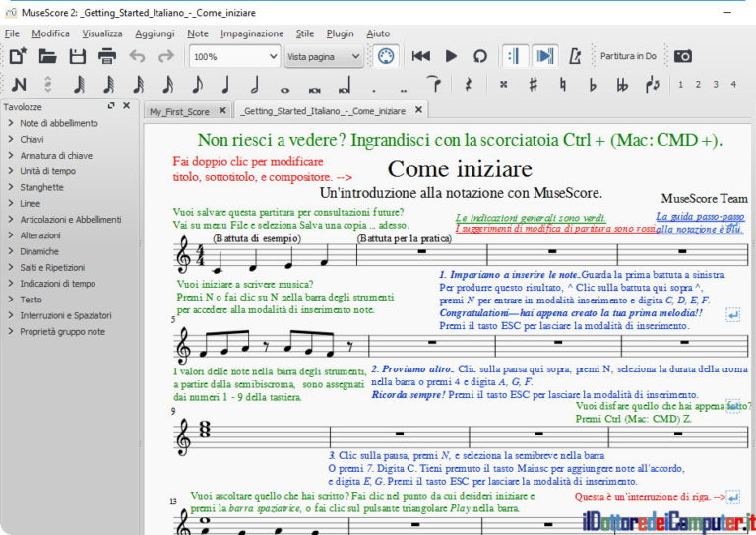Toggle play repeats button
Screen dimensions: 756x535
click(515, 56)
